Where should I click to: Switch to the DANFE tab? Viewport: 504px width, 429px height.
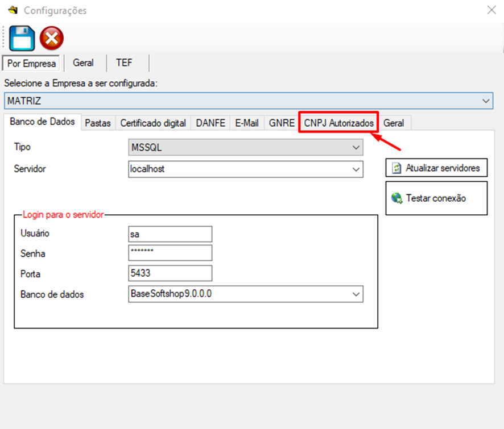(x=210, y=123)
